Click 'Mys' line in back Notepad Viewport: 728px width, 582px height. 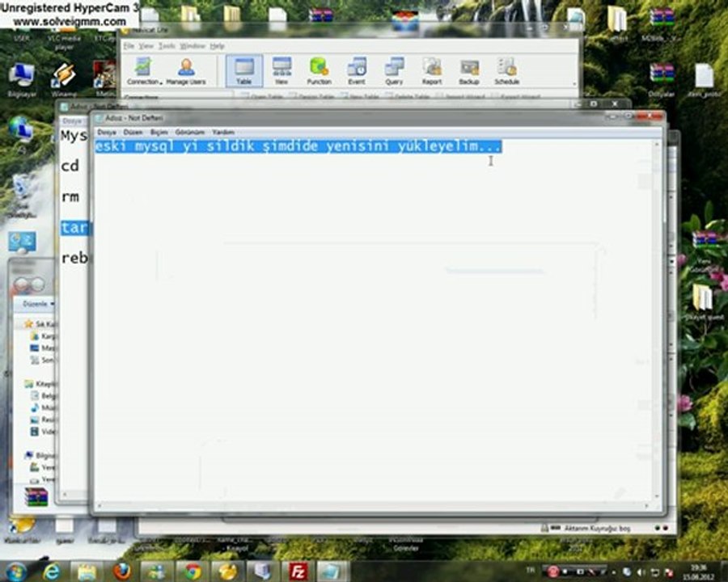(74, 136)
